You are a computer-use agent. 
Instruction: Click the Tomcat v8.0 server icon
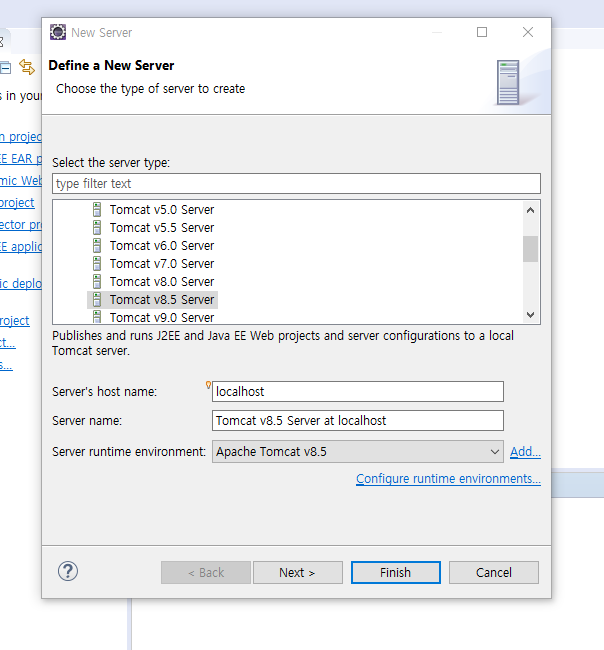coord(97,282)
